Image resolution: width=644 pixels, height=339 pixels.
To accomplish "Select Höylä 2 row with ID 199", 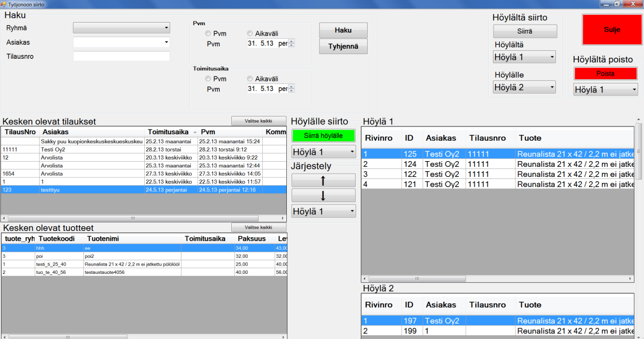I will 498,331.
